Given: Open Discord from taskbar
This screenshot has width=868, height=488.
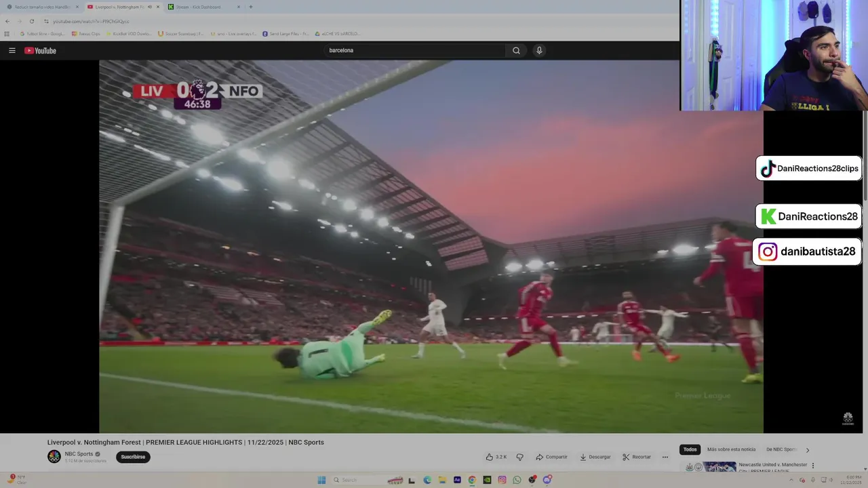Looking at the screenshot, I should [x=547, y=480].
